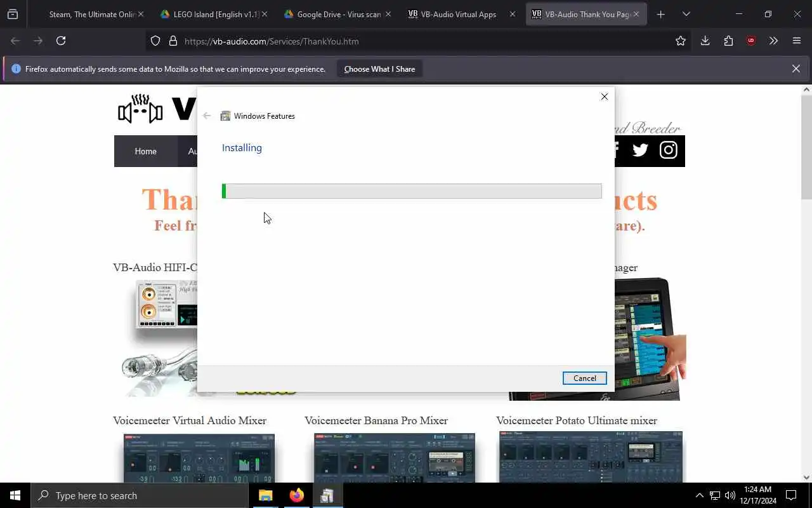
Task: View site security padlock info
Action: coord(173,41)
